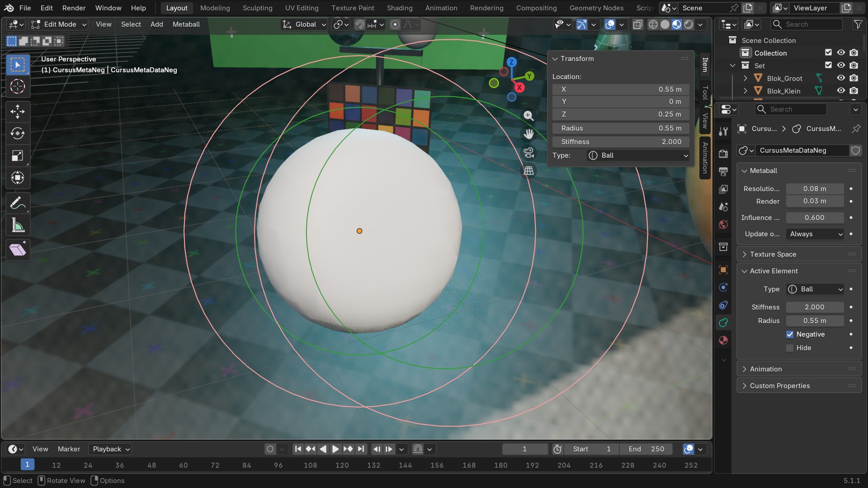Select the Measure tool
The height and width of the screenshot is (488, 868).
click(x=18, y=225)
